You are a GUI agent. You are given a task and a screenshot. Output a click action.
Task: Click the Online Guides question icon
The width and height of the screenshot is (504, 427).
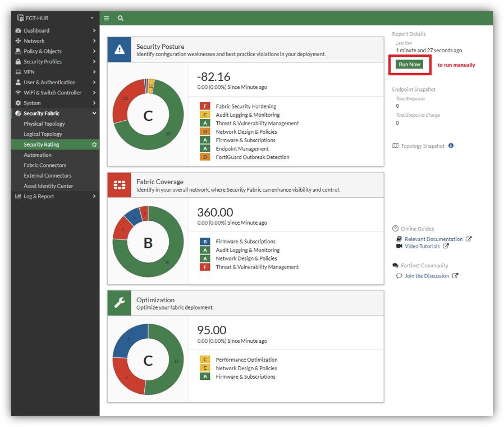click(x=395, y=229)
